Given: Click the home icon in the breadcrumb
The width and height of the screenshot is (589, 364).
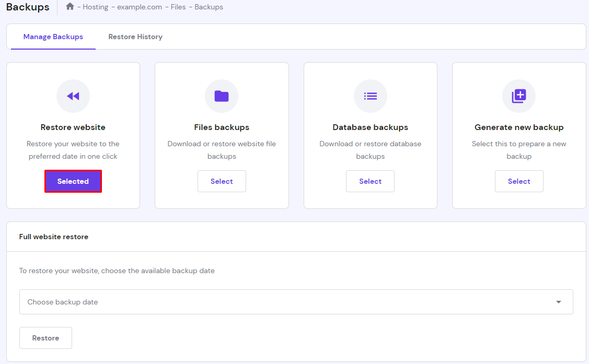Looking at the screenshot, I should (x=70, y=7).
